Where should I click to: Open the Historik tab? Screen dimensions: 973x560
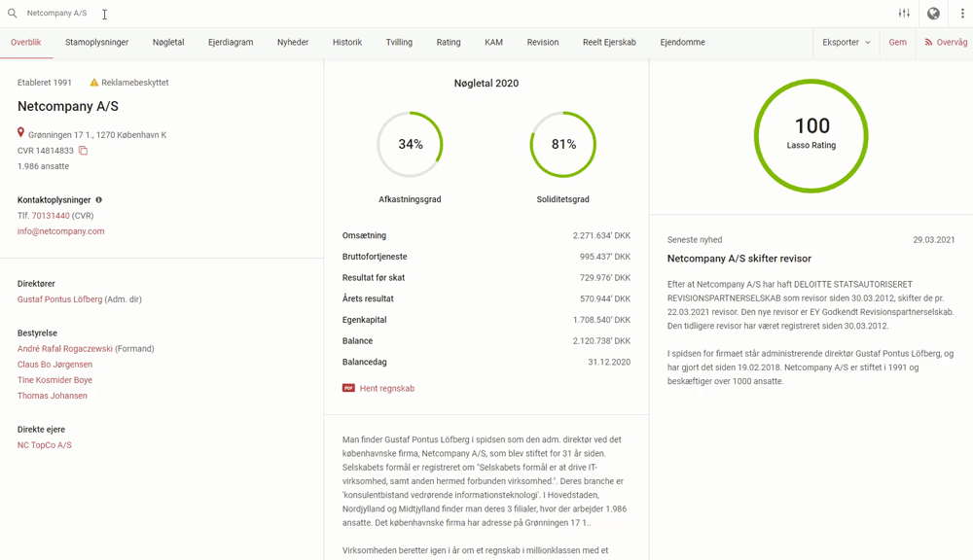[347, 42]
